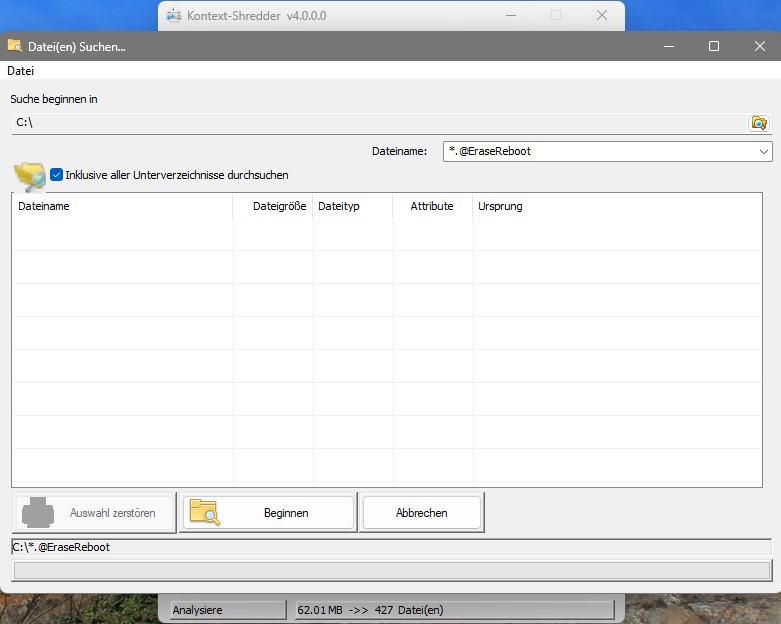
Task: Click the Analysiere status in Kontext-Shredder window
Action: pyautogui.click(x=229, y=610)
